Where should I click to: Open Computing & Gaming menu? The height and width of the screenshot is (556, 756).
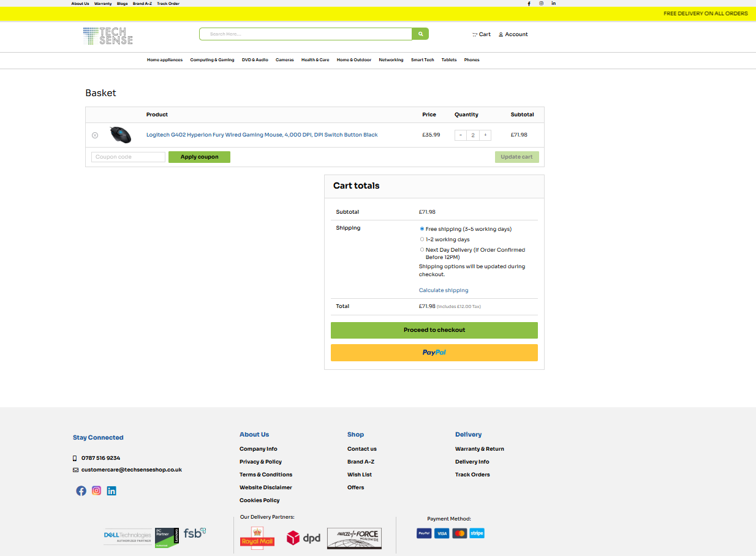[x=212, y=60]
